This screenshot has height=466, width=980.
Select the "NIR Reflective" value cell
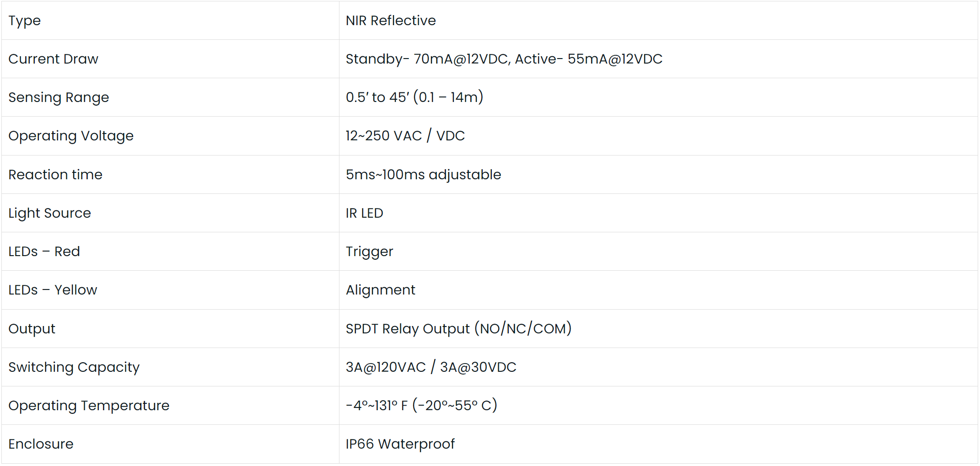click(390, 21)
